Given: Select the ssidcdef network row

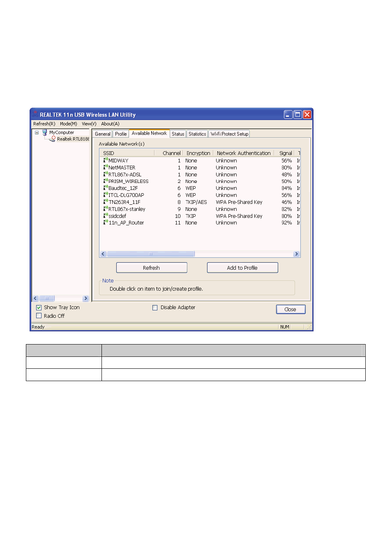Looking at the screenshot, I should coord(200,216).
